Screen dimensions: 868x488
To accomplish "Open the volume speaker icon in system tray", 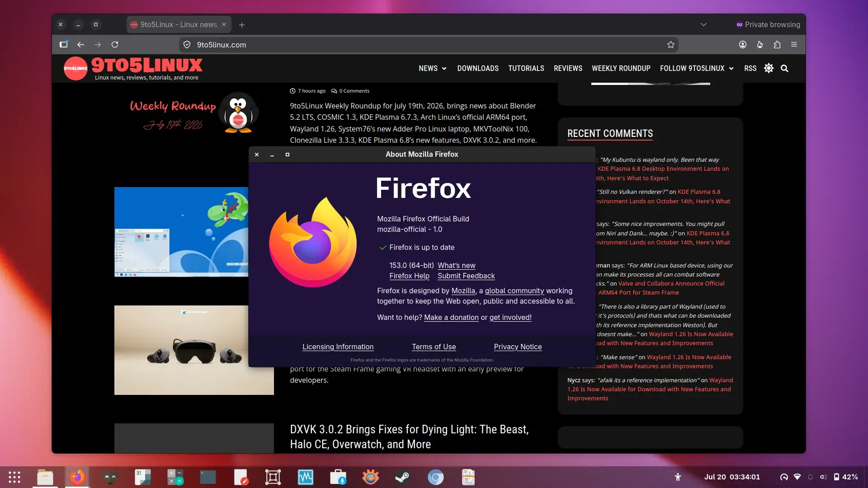I will coord(824,477).
